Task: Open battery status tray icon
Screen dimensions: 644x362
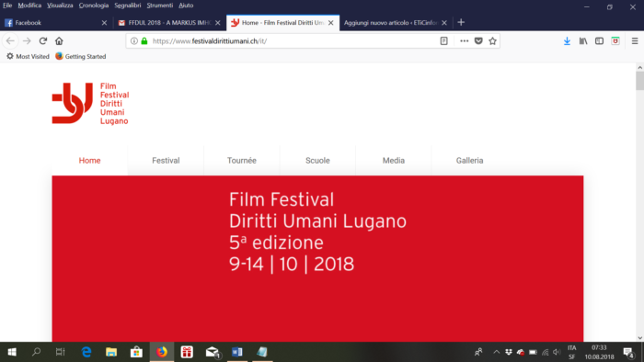Action: 533,352
